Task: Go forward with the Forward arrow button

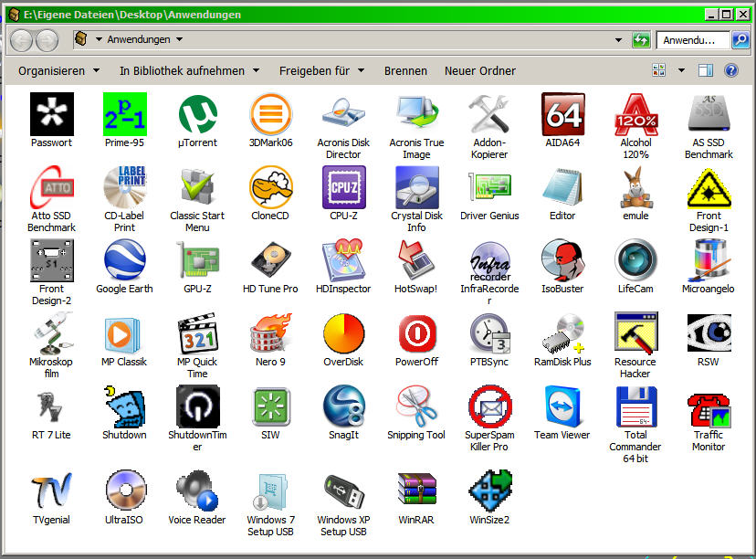Action: [x=47, y=40]
